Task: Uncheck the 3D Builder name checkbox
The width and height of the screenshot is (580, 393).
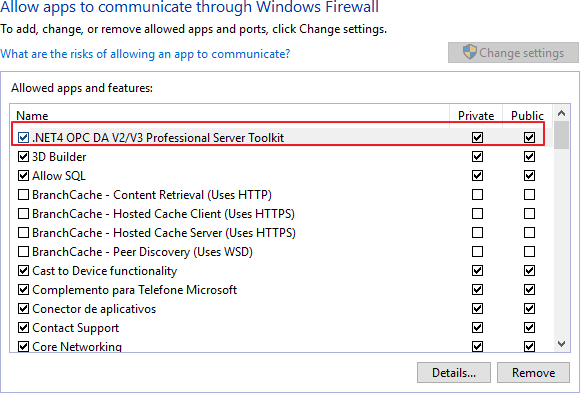Action: 23,157
